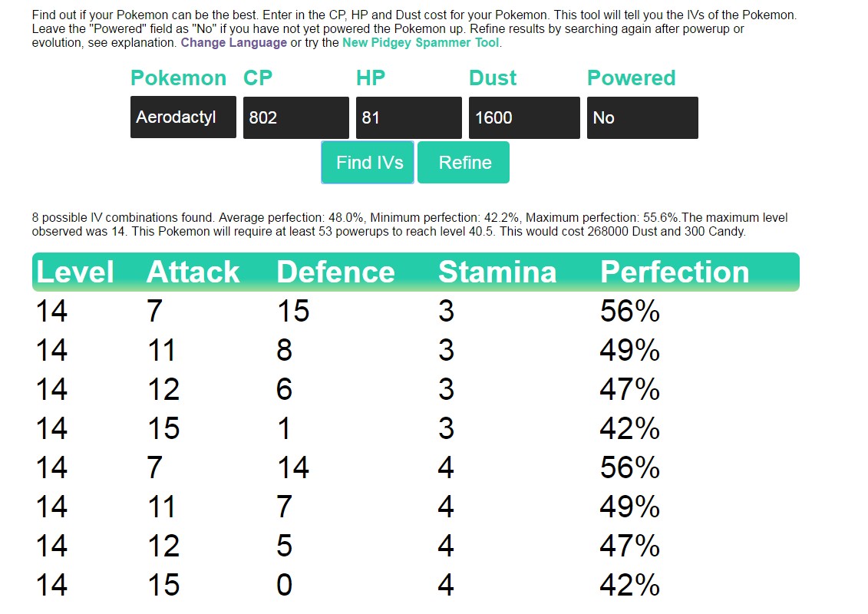Choose the Stamina column header
The width and height of the screenshot is (868, 614).
tap(497, 272)
